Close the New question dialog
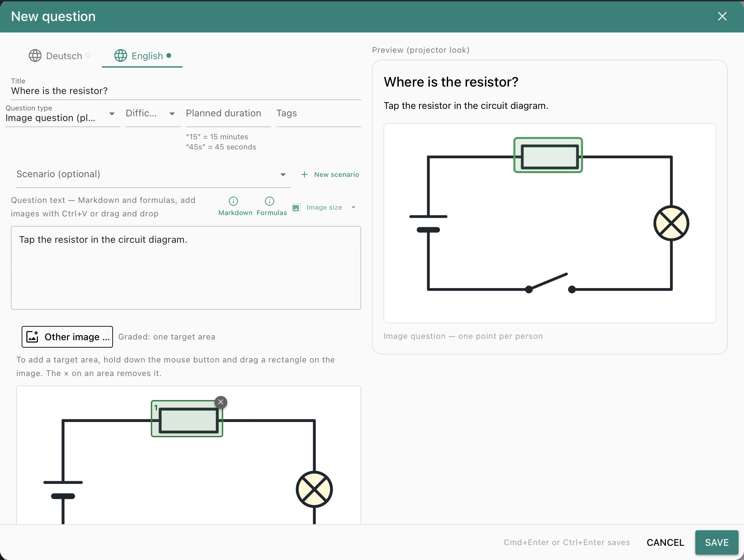Viewport: 744px width, 560px height. [x=722, y=16]
